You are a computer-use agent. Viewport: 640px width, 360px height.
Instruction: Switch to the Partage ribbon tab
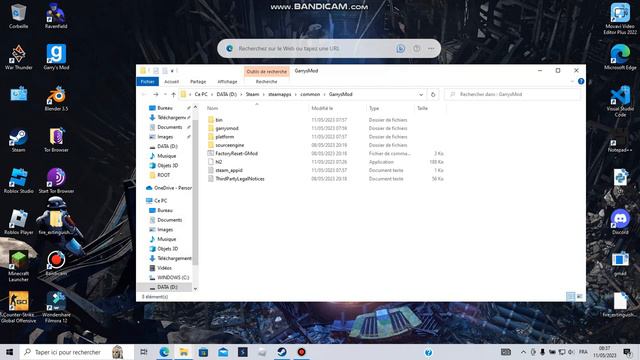coord(198,82)
